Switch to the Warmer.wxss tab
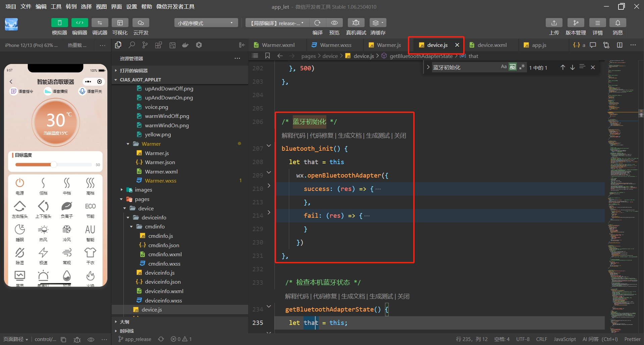This screenshot has width=644, height=345. 335,45
